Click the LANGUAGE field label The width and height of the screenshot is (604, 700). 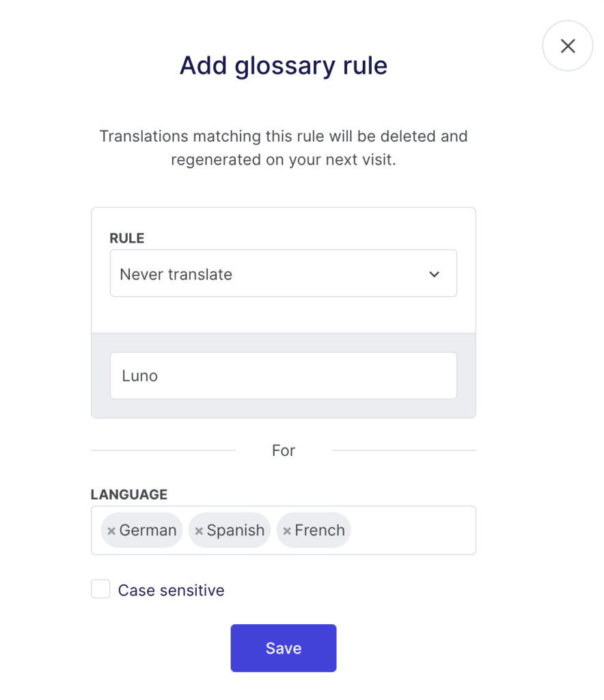(129, 494)
